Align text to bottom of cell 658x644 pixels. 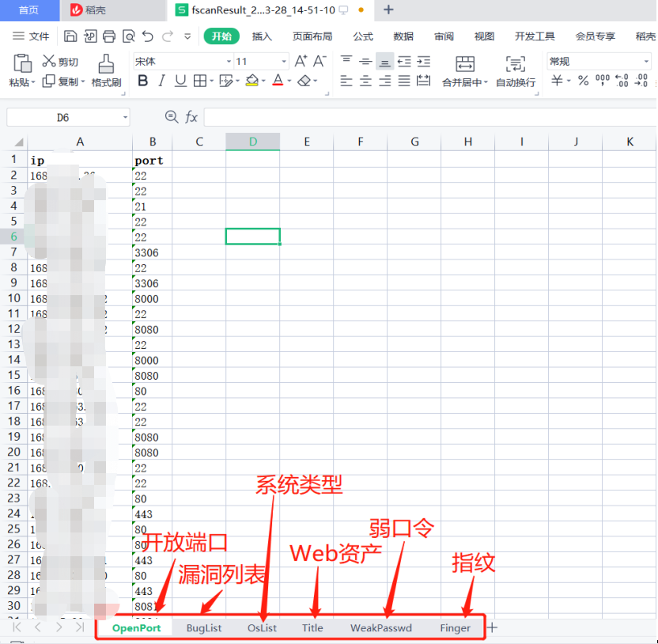tap(384, 63)
